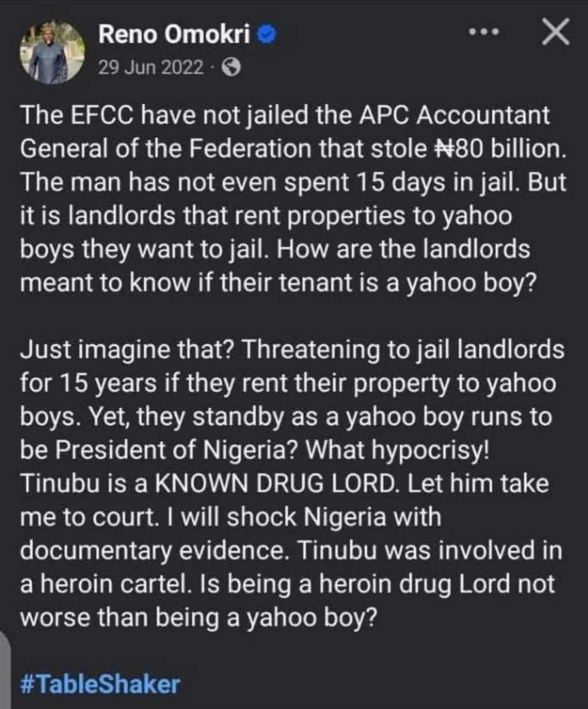Click the gray handle at the bottom-left edge
This screenshot has height=709, width=588.
pos(5,670)
